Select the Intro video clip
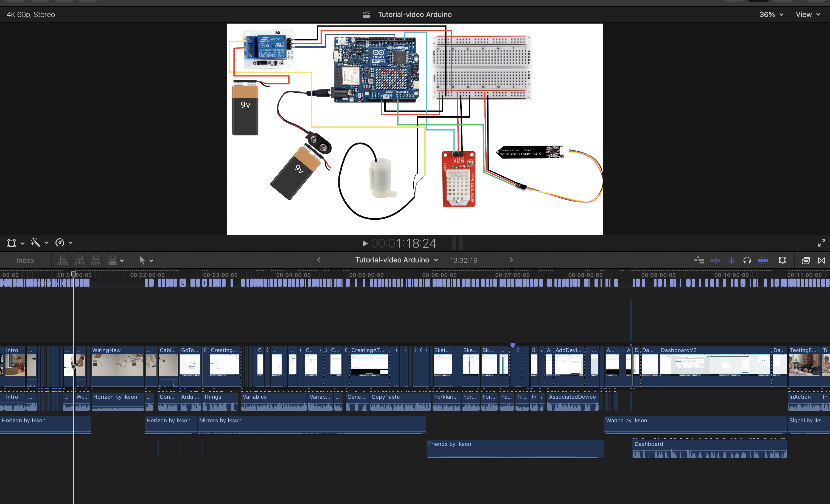 pyautogui.click(x=15, y=366)
